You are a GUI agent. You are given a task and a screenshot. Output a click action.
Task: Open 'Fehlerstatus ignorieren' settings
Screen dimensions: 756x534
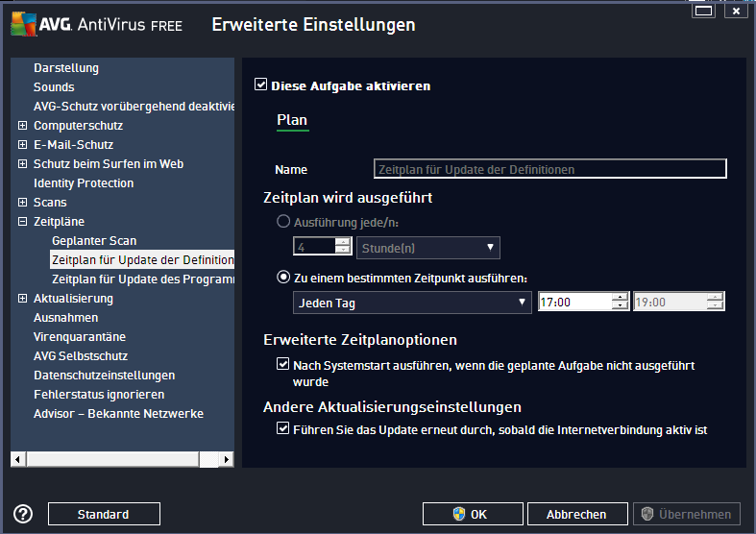pos(99,395)
